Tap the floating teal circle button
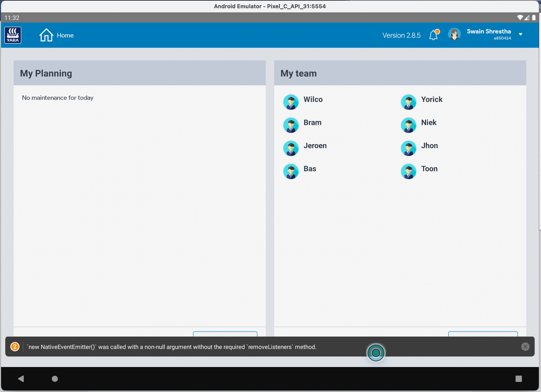This screenshot has height=392, width=541. tap(376, 353)
